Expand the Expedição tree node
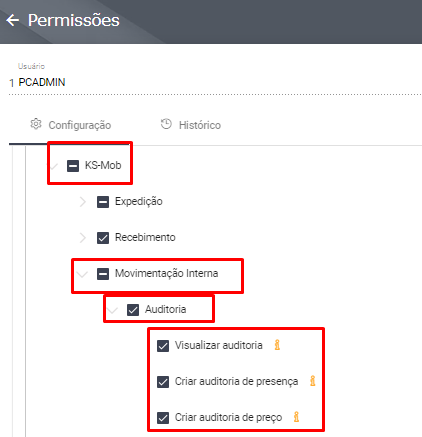This screenshot has height=437, width=422. point(83,202)
